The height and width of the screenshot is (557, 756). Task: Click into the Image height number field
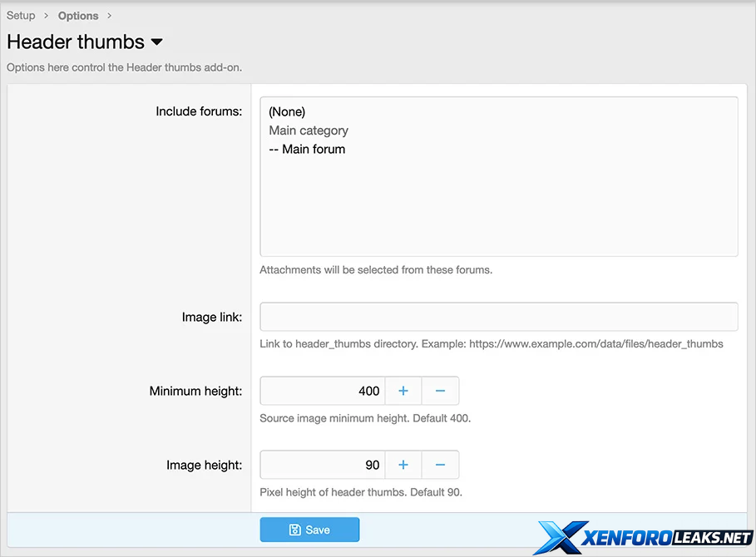[x=323, y=465]
